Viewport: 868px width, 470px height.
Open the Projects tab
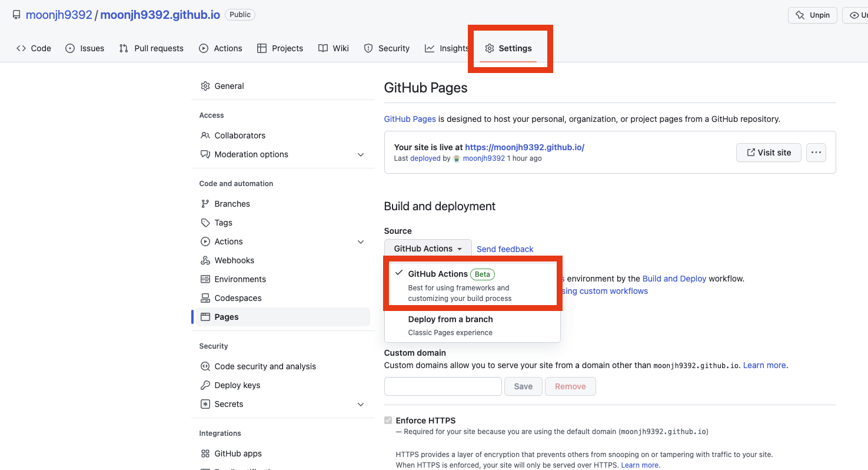tap(280, 48)
